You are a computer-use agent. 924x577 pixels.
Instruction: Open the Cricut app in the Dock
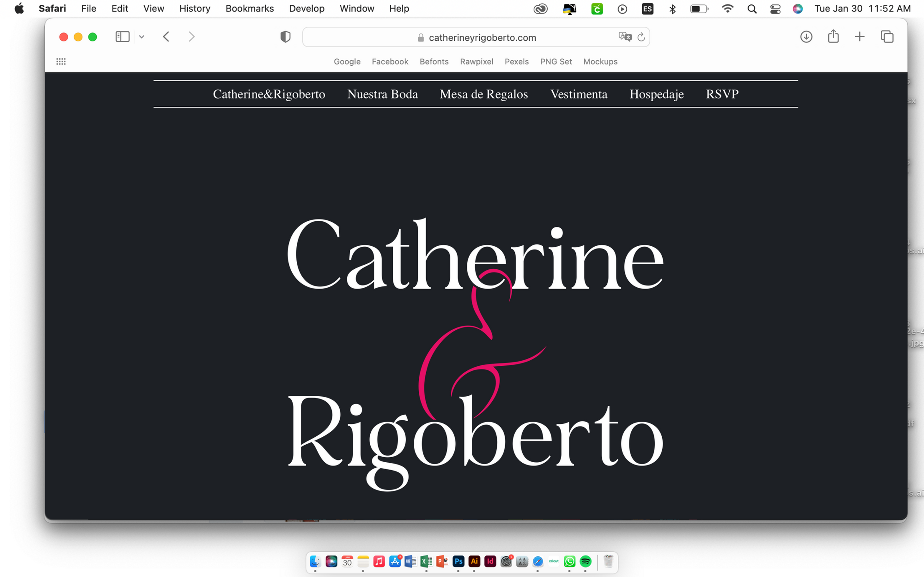point(554,562)
